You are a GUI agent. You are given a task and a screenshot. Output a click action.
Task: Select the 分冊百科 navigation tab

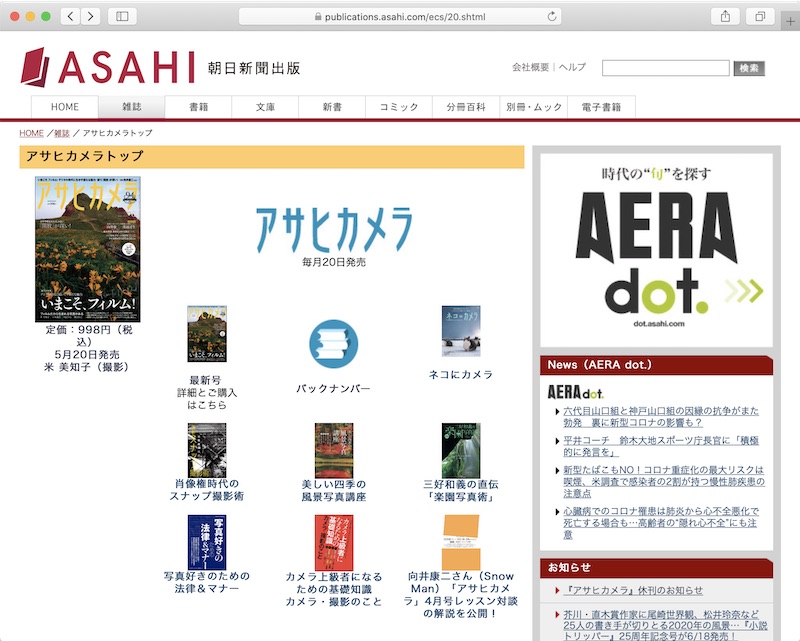[x=466, y=107]
